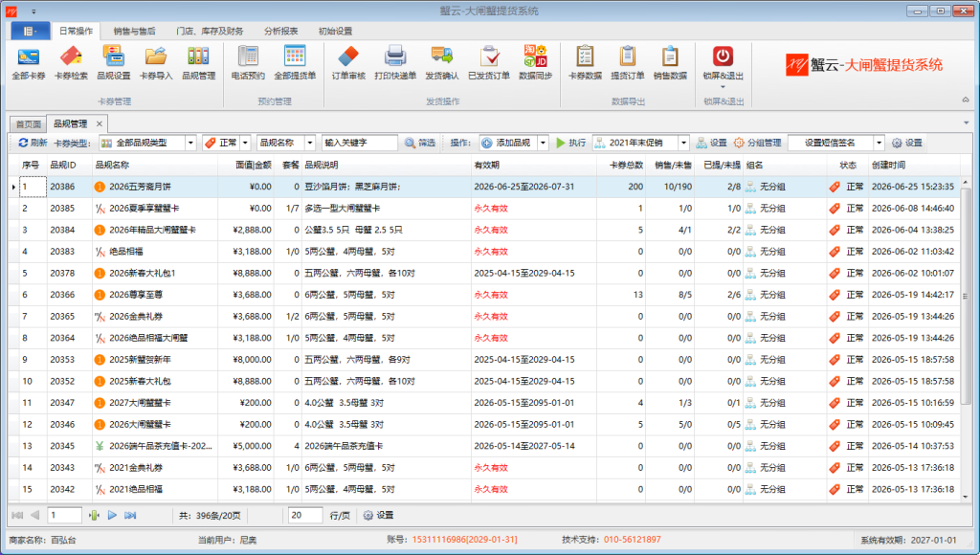Screen dimensions: 980x555
Task: Export 卡券数据 card data
Action: click(585, 64)
